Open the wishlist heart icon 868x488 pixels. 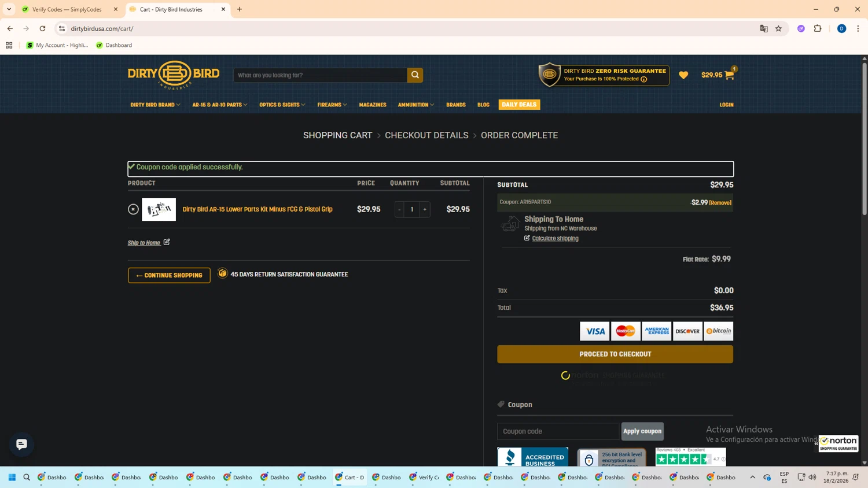click(683, 75)
